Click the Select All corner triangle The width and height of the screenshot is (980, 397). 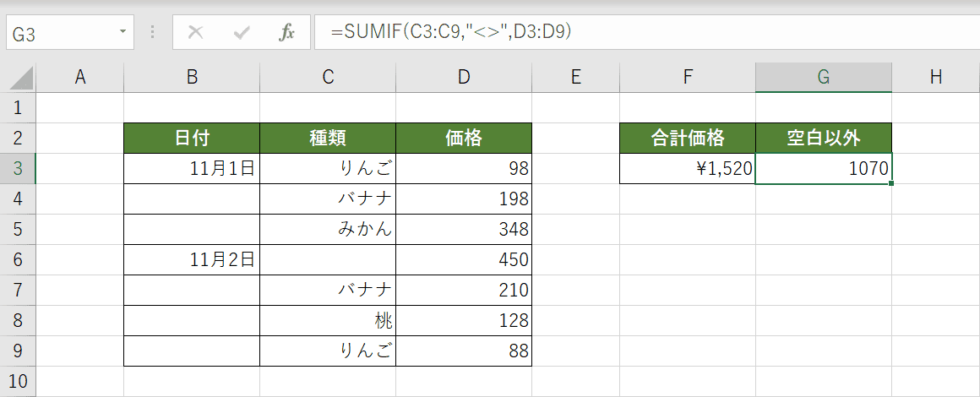click(22, 78)
